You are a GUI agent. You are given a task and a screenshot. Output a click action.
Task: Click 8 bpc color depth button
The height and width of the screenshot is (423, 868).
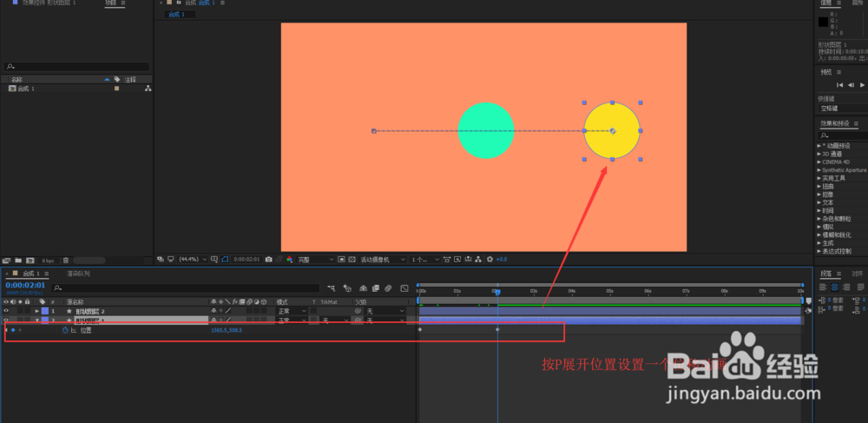[x=49, y=261]
